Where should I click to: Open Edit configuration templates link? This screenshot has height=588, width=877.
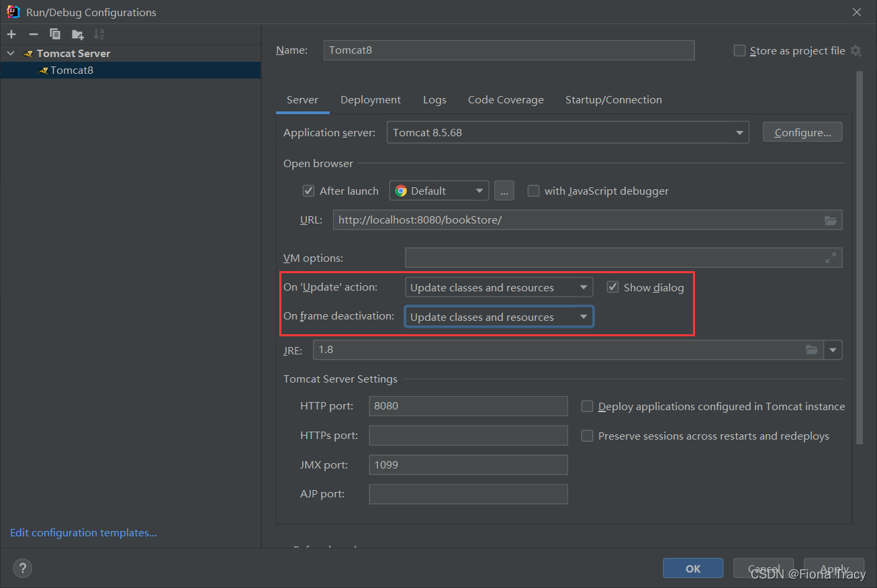pyautogui.click(x=83, y=533)
